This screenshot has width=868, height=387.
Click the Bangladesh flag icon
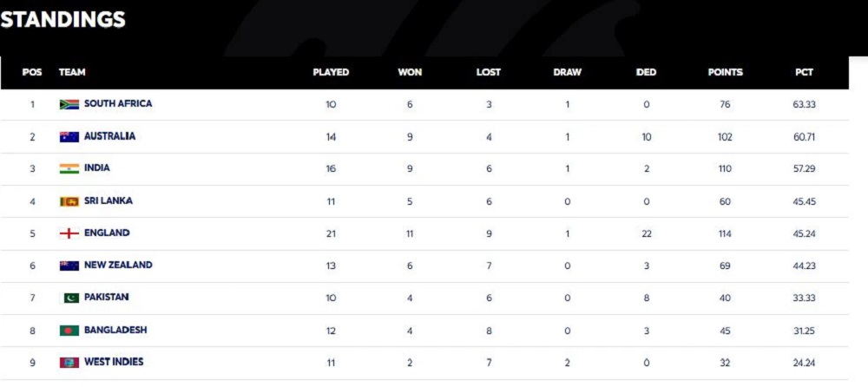click(x=69, y=331)
